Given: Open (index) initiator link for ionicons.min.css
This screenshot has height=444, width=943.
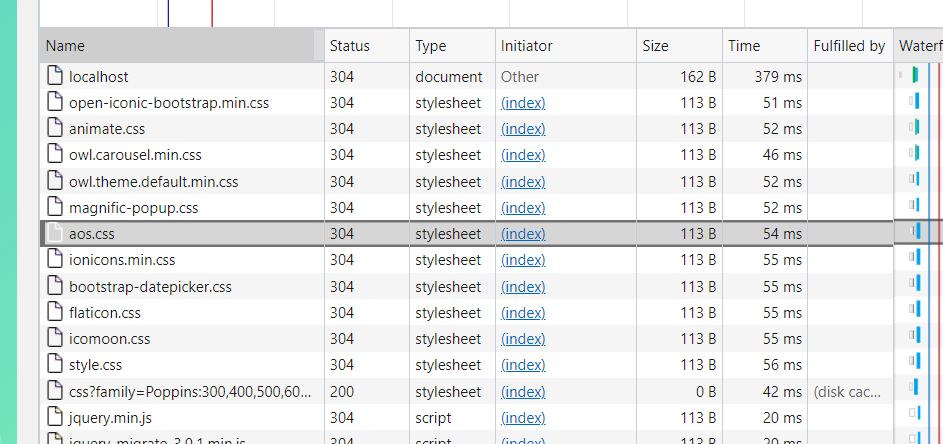Looking at the screenshot, I should pos(523,260).
